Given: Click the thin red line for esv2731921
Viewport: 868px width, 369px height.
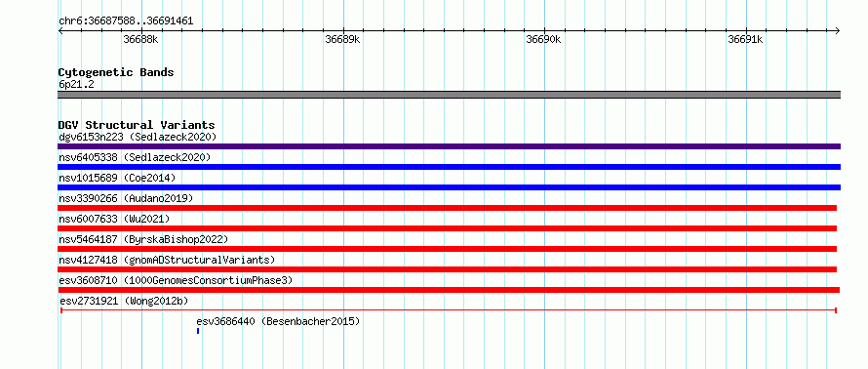Looking at the screenshot, I should point(449,310).
